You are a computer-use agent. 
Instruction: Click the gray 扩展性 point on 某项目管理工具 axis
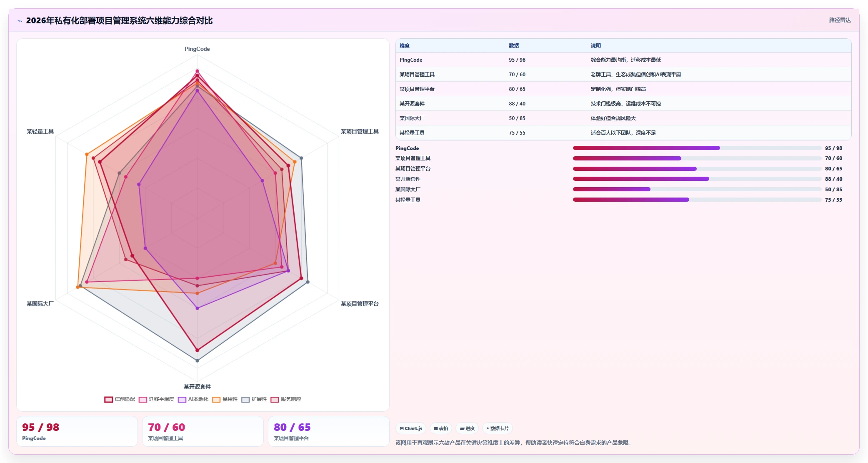(301, 158)
